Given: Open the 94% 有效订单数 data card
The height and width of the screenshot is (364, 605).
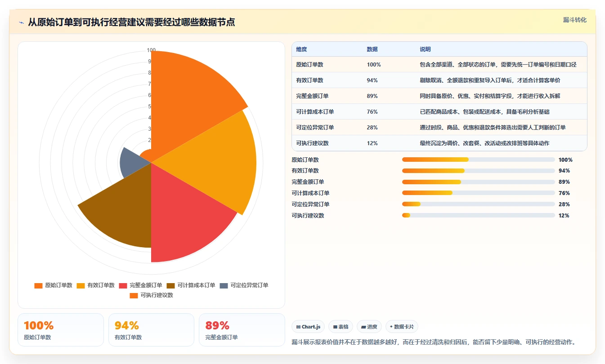Looking at the screenshot, I should [x=151, y=330].
